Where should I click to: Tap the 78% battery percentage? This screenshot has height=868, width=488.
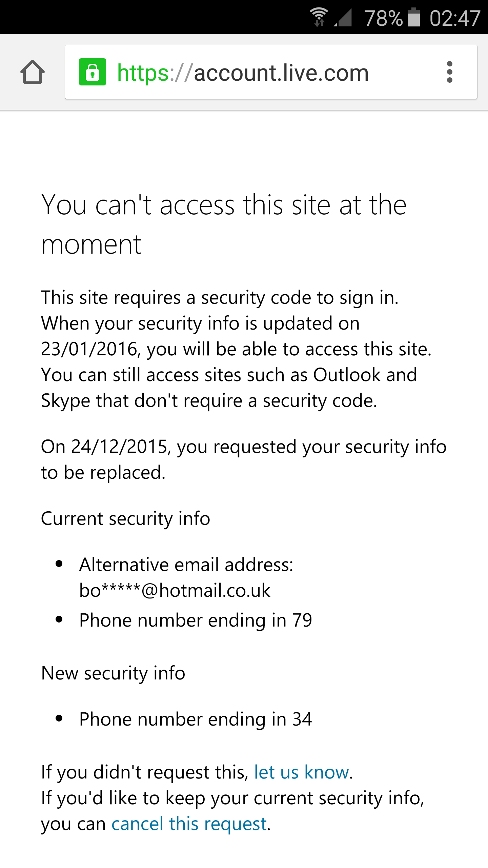point(383,18)
